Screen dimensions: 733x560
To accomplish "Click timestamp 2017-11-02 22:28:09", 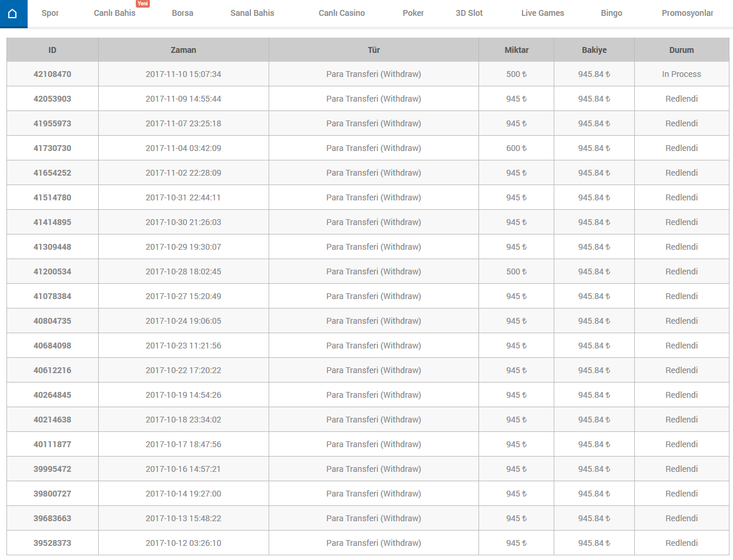I will point(183,173).
